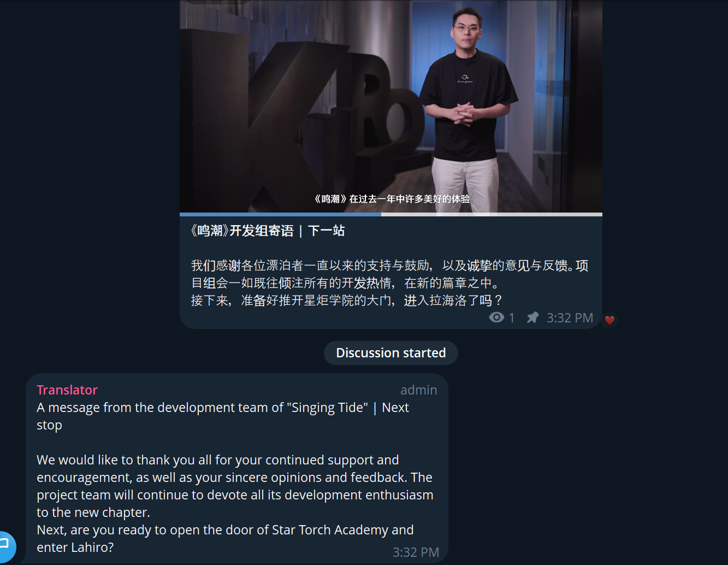
Task: Click the red heart reaction on the post
Action: click(609, 320)
